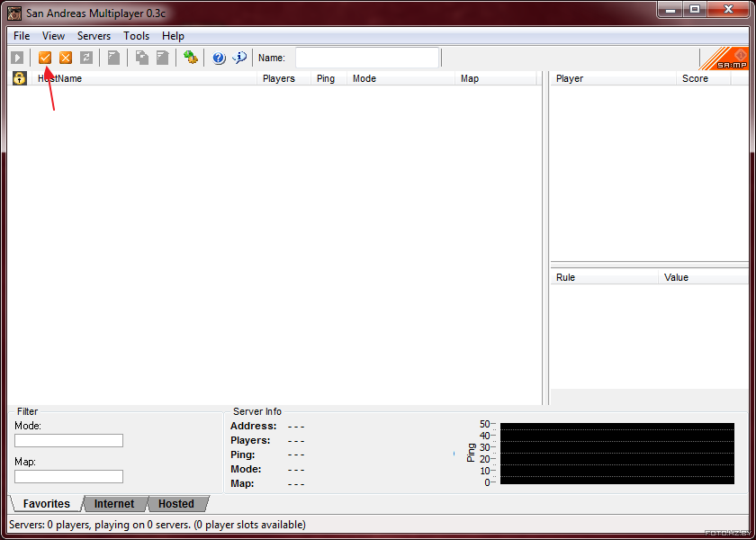The height and width of the screenshot is (540, 756).
Task: Minimize the SA-MP window
Action: click(670, 9)
